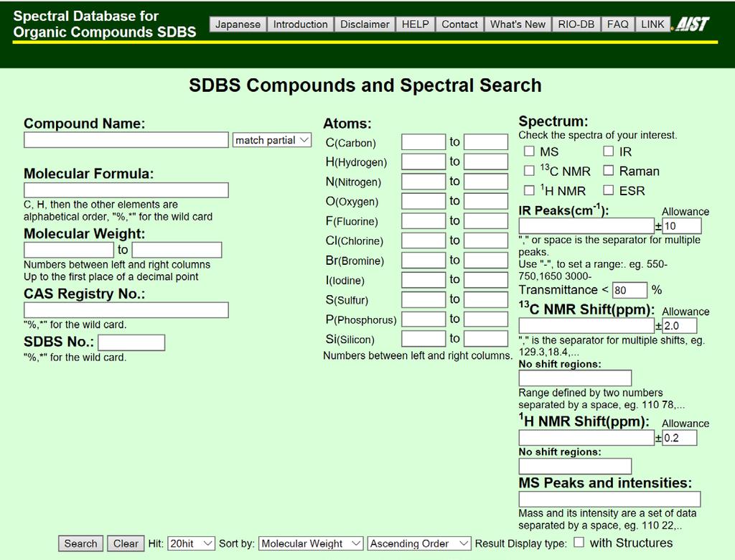Screen dimensions: 735x560
Task: Click the Silicon maximum field
Action: click(486, 339)
